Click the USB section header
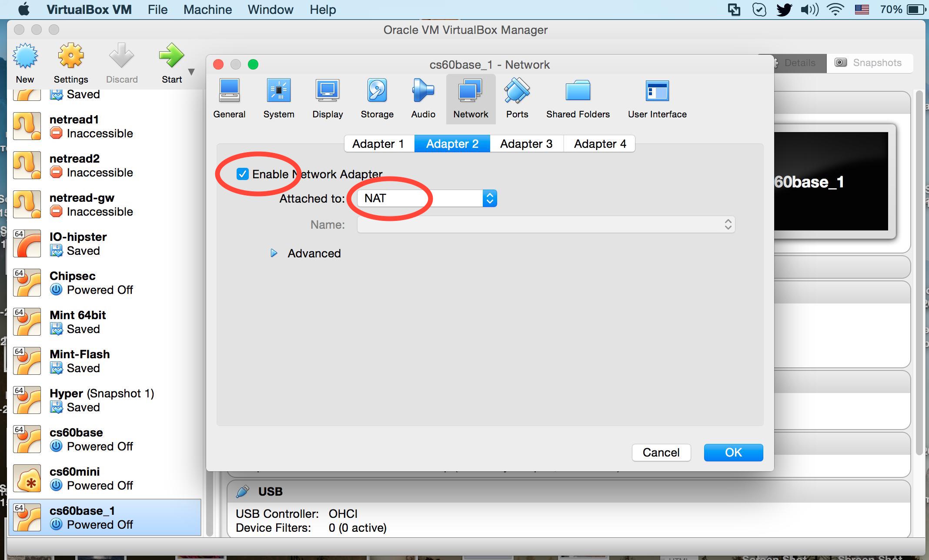The height and width of the screenshot is (560, 929). point(568,491)
